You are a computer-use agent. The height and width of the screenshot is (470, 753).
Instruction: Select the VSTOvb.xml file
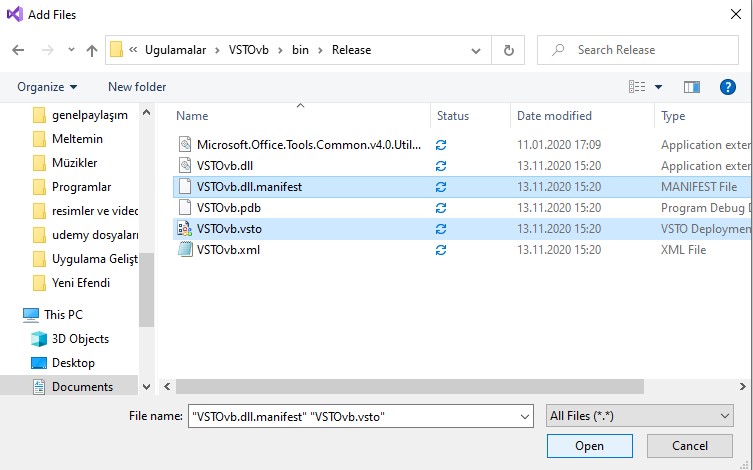click(x=228, y=250)
